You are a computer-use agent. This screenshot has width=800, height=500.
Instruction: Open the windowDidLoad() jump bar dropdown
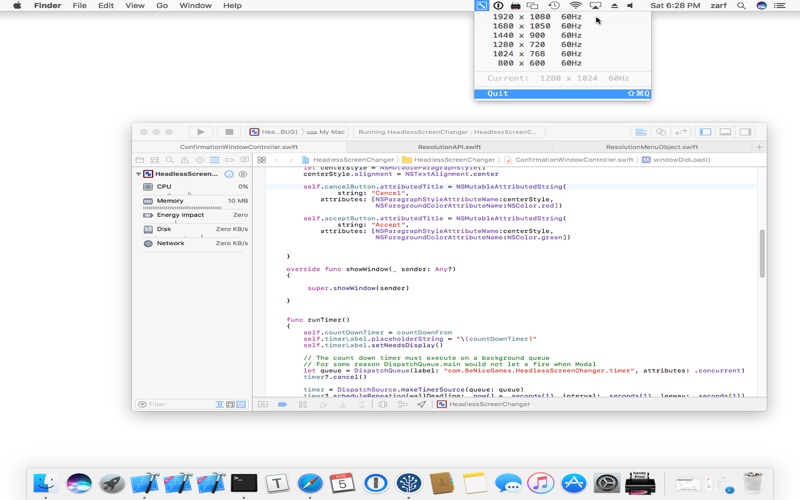(682, 160)
